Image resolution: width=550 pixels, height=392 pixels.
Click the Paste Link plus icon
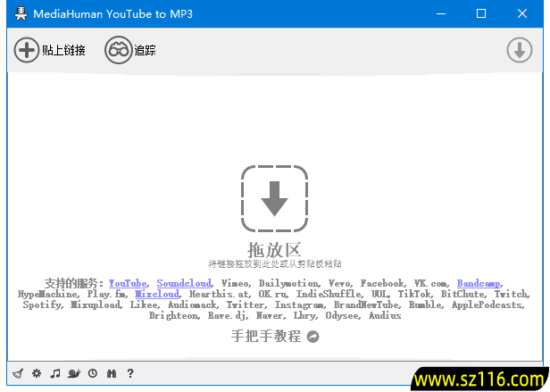27,50
